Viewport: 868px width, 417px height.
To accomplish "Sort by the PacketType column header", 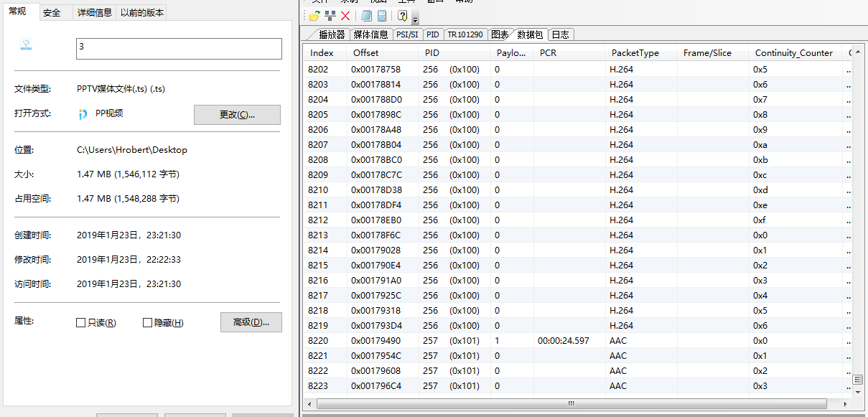I will click(641, 52).
